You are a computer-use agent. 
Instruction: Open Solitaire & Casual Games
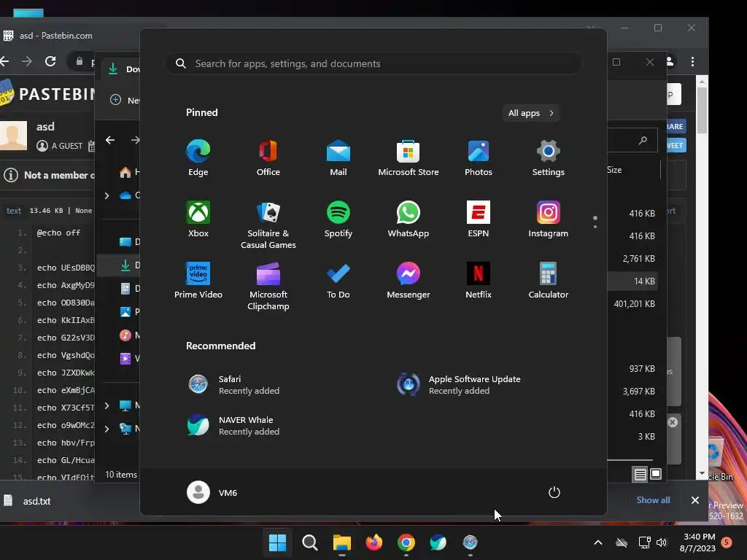268,225
